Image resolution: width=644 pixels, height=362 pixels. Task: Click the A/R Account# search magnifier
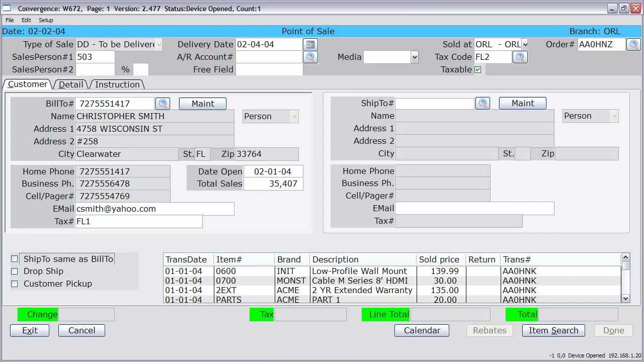[x=310, y=57]
